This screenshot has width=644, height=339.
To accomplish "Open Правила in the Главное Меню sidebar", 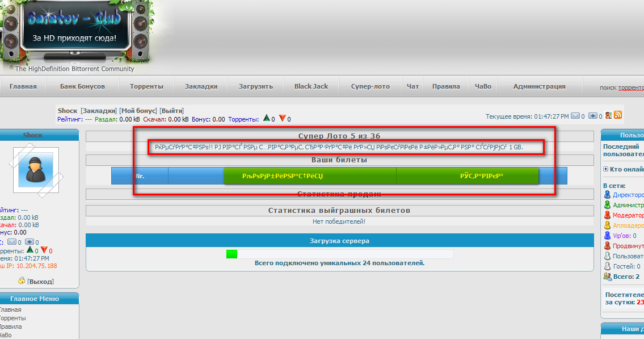I will (10, 327).
